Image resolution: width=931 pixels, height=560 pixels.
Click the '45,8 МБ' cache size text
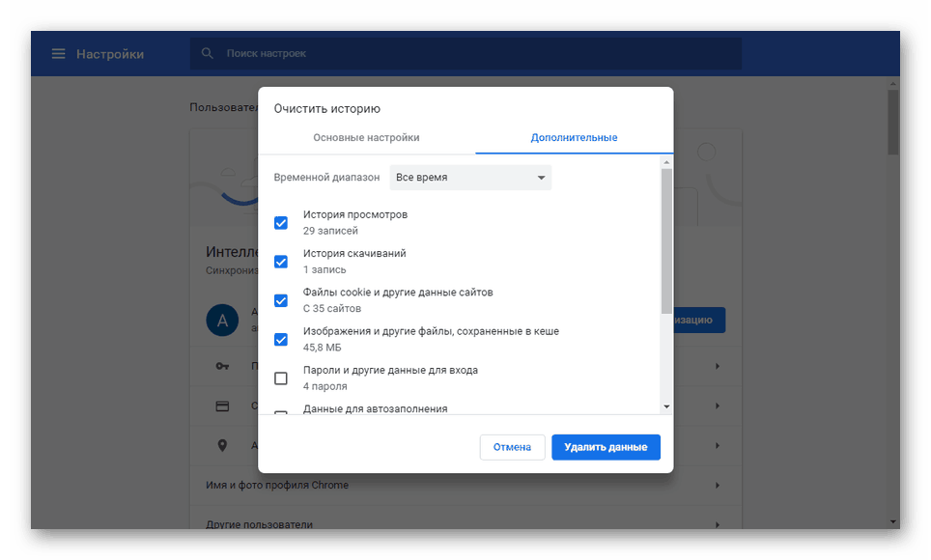point(322,348)
